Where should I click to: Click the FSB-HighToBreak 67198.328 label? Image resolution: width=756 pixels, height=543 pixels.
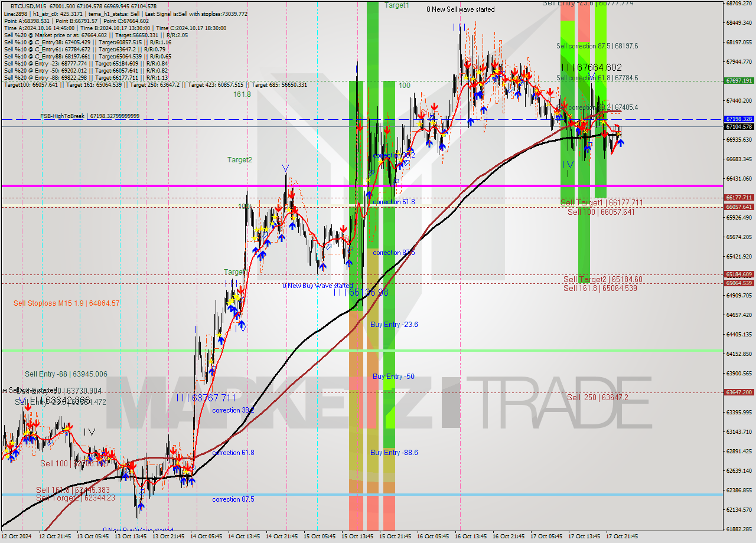click(90, 116)
